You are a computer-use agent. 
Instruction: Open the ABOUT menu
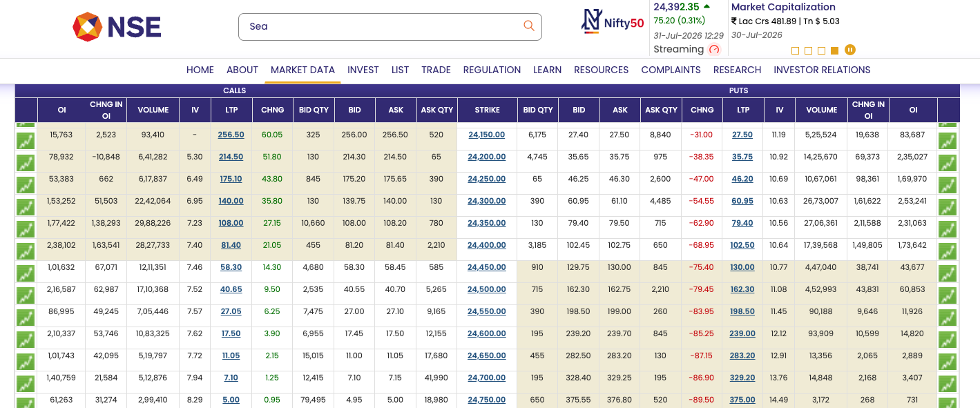[x=242, y=70]
